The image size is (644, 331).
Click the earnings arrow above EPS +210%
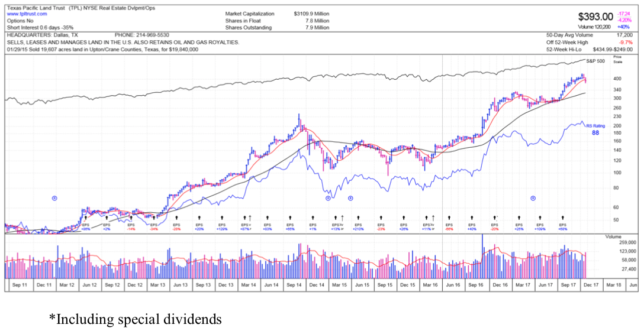359,218
